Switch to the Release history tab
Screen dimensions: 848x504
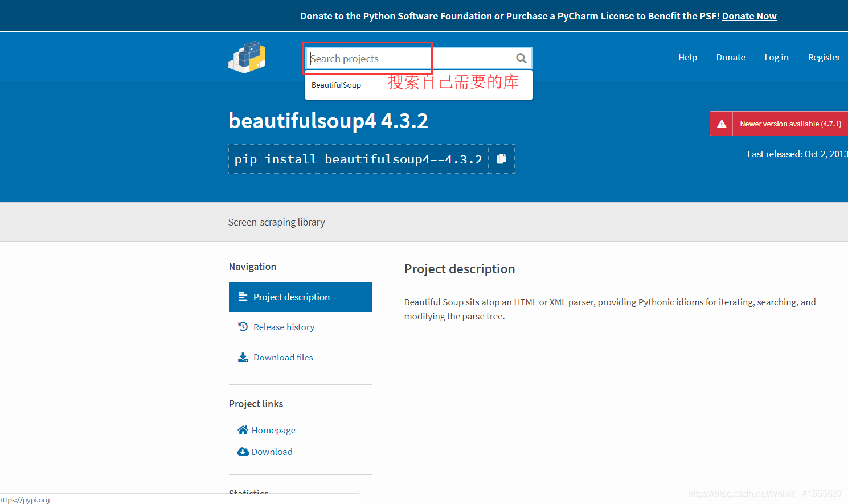[301, 327]
